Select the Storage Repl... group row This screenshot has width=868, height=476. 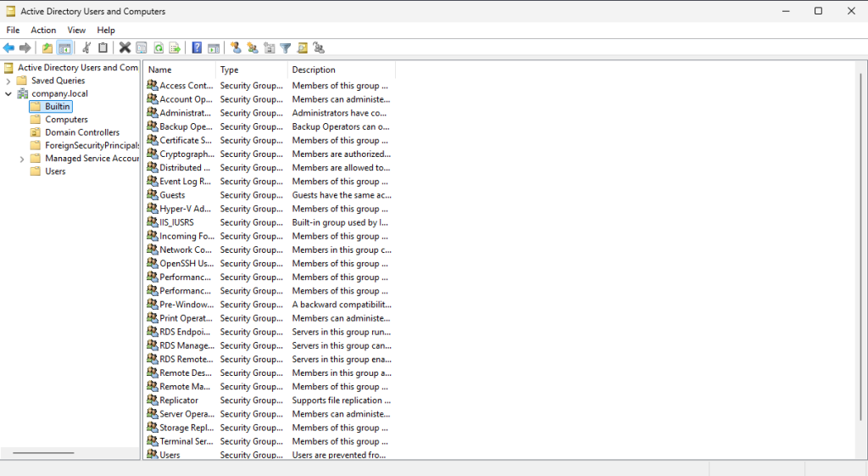269,428
